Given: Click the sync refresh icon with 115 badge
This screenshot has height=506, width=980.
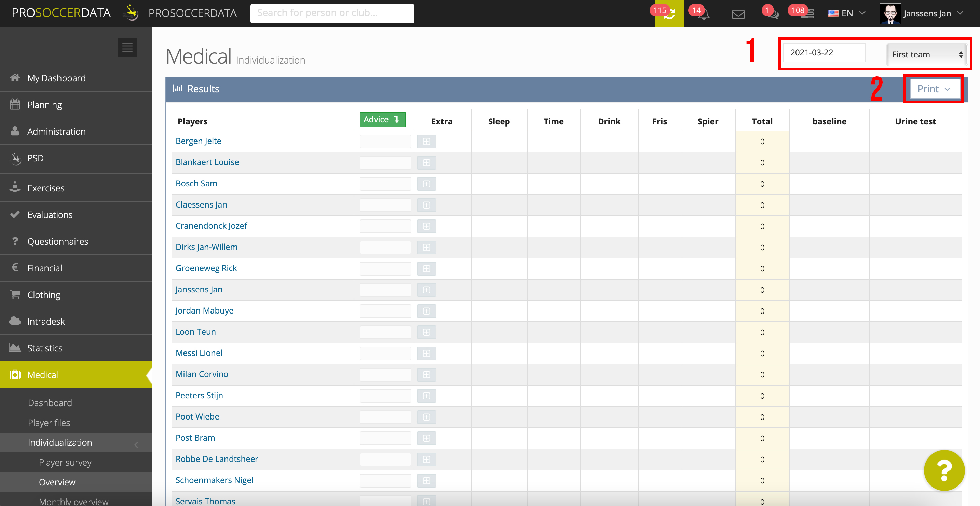Looking at the screenshot, I should tap(669, 14).
